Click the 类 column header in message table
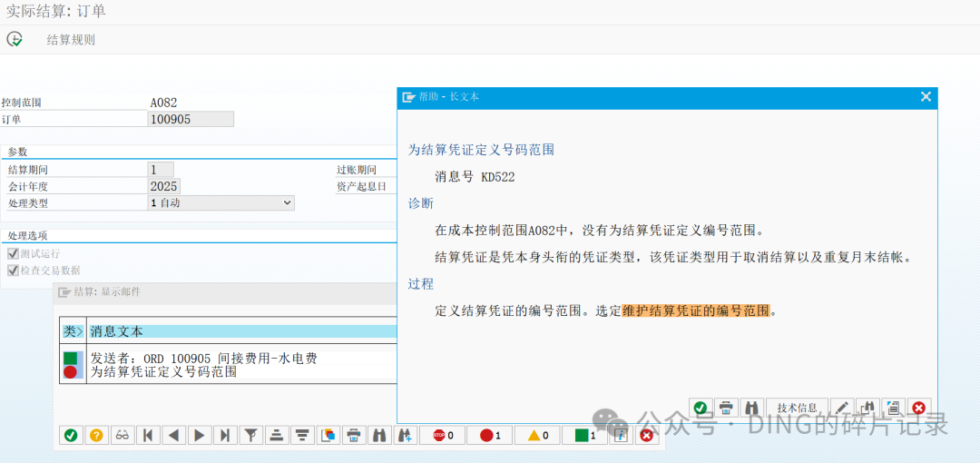 73,331
